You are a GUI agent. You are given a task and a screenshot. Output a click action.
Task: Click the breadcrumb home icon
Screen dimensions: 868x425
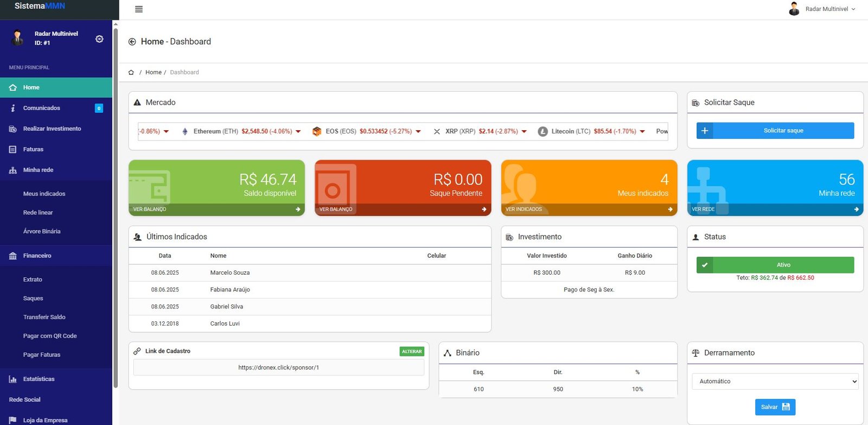(x=131, y=72)
